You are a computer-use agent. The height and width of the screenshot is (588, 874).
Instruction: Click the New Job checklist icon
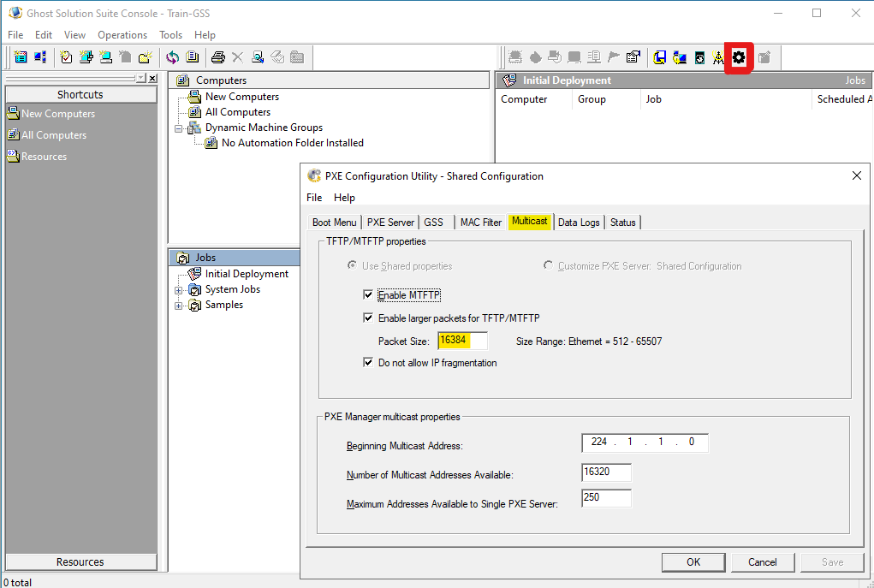point(66,57)
